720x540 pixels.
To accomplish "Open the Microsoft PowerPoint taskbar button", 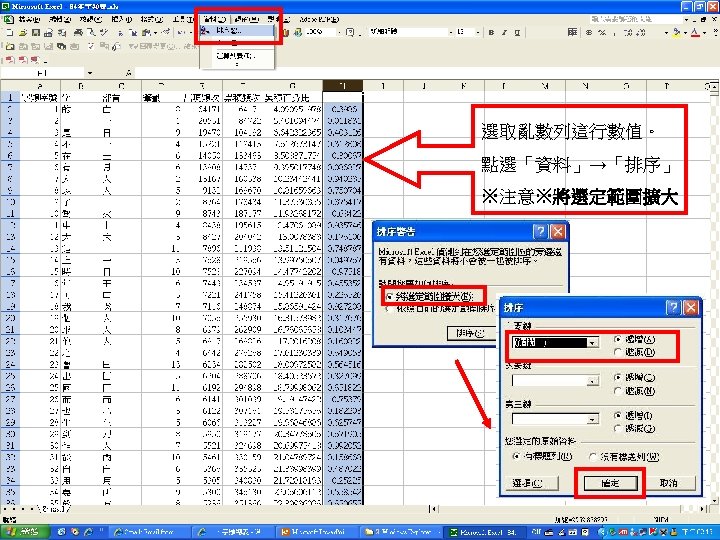I will tap(317, 532).
